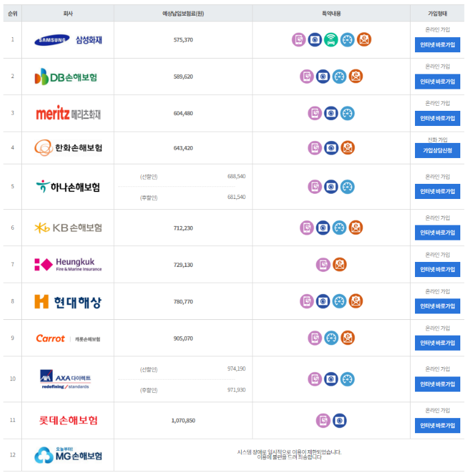Click the DB손해보험 logo
471x476 pixels.
[x=66, y=77]
